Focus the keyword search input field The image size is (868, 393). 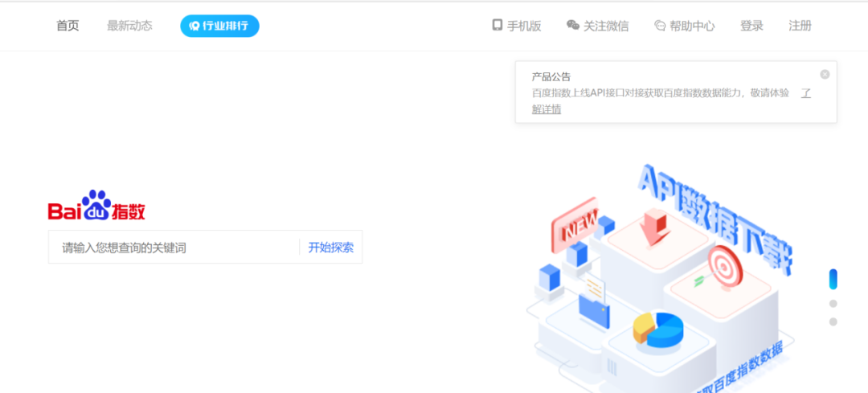tap(174, 248)
